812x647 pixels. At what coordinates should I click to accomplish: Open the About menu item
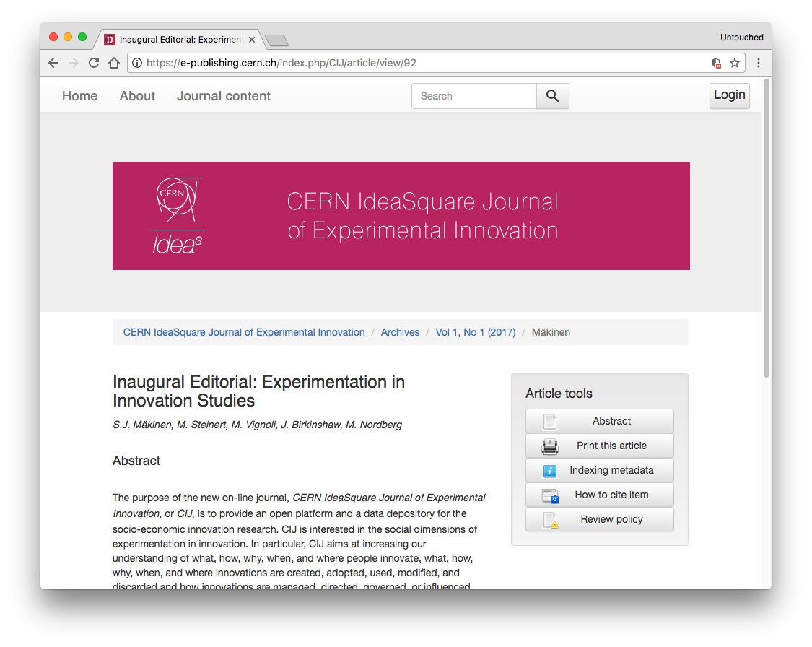pos(137,96)
